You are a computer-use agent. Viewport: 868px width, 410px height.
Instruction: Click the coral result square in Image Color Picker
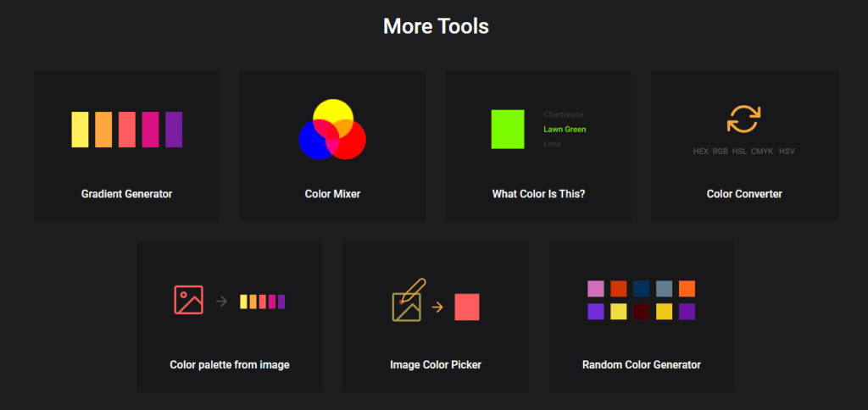click(467, 307)
